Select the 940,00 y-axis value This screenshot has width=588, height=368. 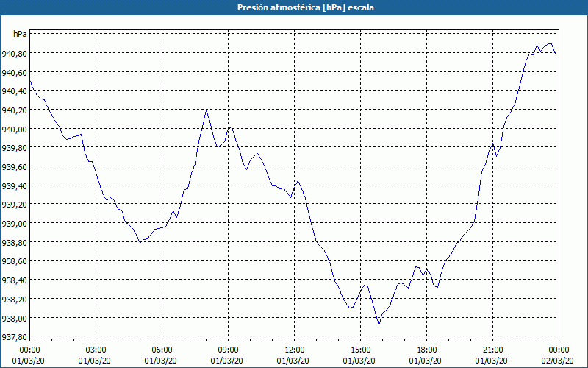tap(14, 130)
